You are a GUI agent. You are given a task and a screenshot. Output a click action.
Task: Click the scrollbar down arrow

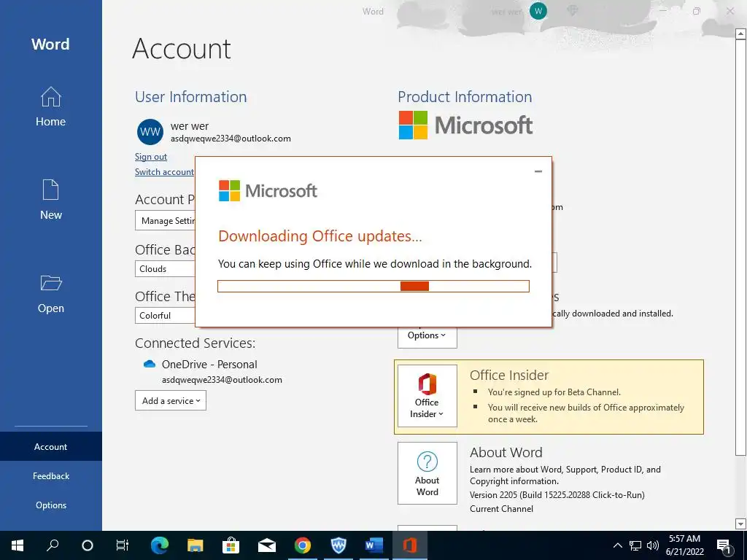pyautogui.click(x=740, y=524)
